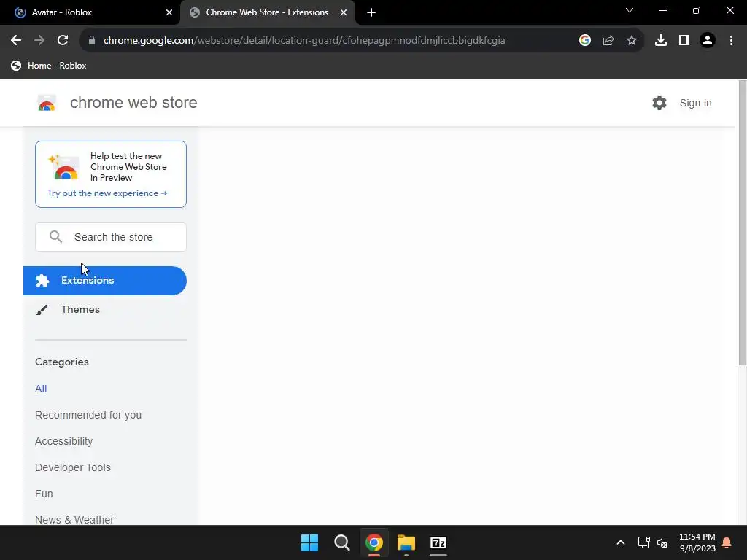This screenshot has width=747, height=560.
Task: Choose News & Weather category
Action: pos(74,520)
